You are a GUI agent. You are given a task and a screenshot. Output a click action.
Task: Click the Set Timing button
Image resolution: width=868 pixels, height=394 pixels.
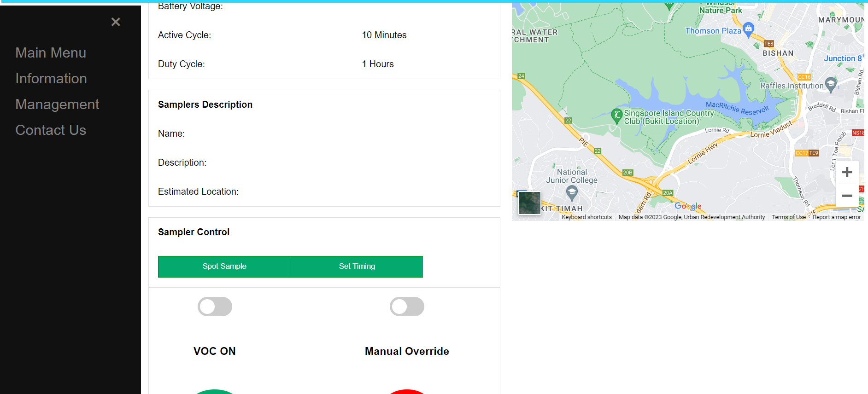[357, 267]
